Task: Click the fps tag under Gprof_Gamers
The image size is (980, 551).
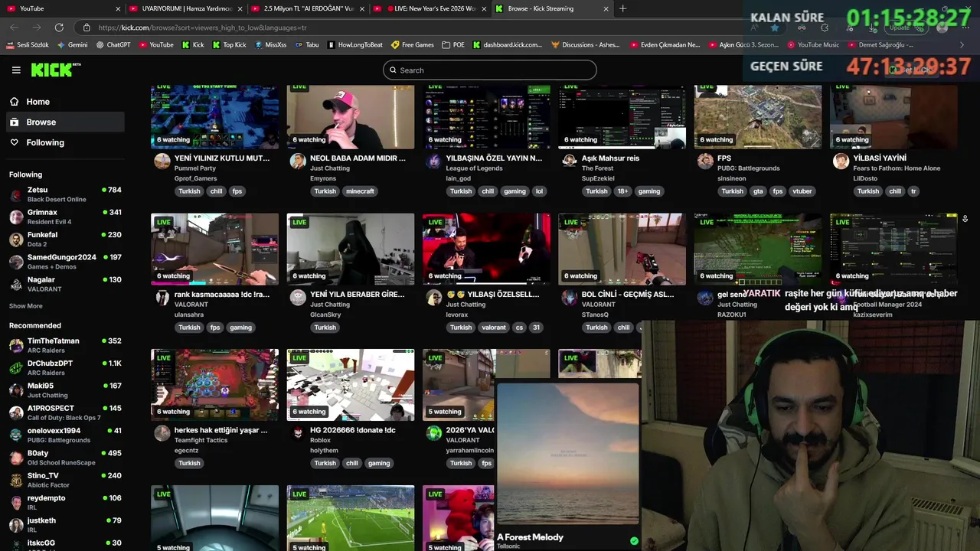Action: (237, 191)
